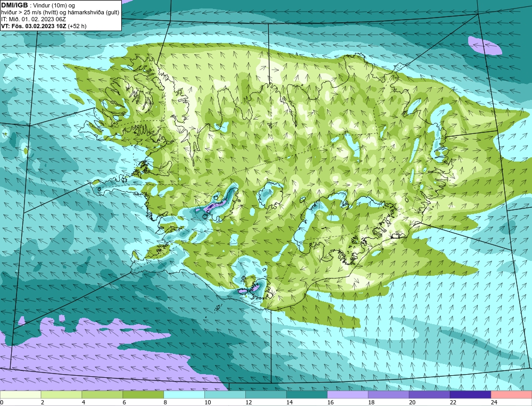
Task: Click the 20-22 m/s violet swatch
Action: (x=429, y=395)
